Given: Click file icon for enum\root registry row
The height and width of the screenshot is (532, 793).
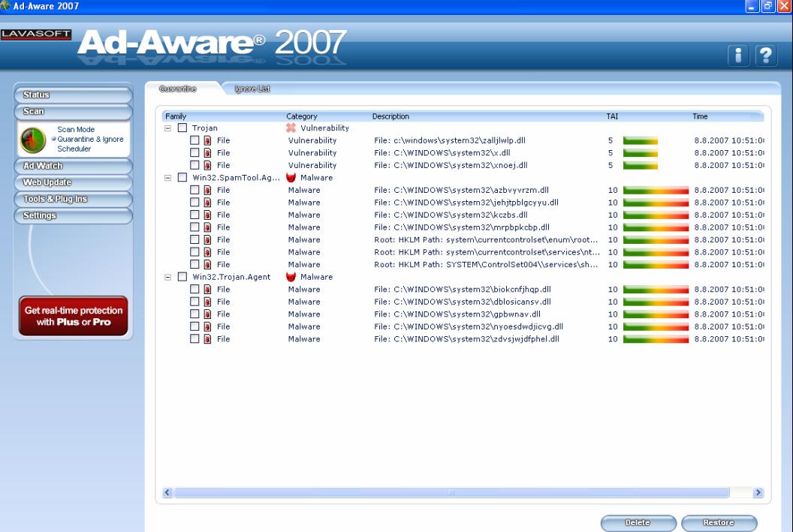Looking at the screenshot, I should 207,239.
